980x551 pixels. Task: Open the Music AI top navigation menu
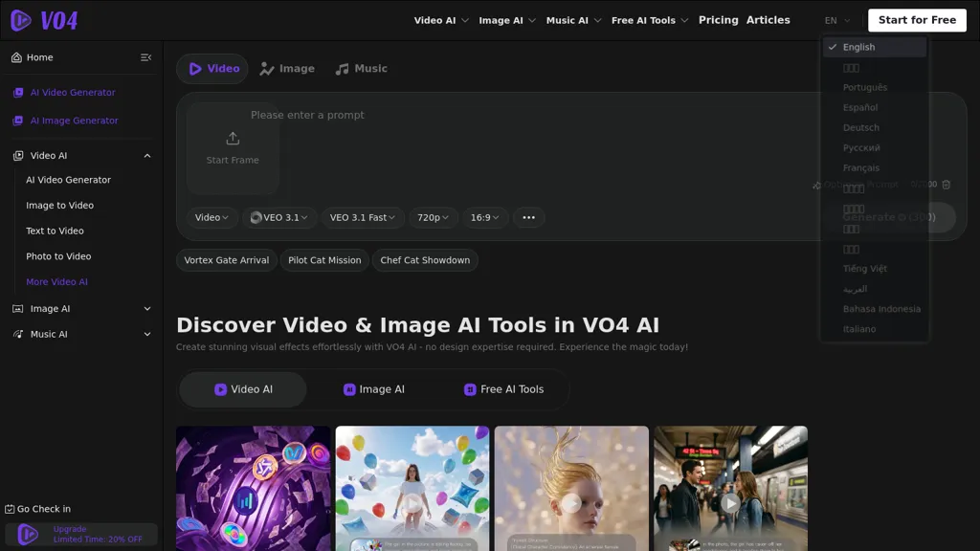pos(574,21)
